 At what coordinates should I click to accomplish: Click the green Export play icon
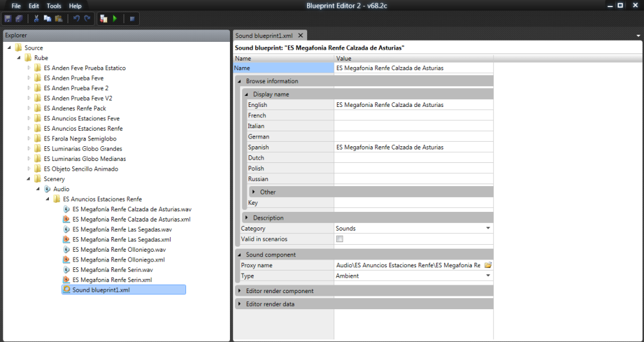[x=115, y=19]
